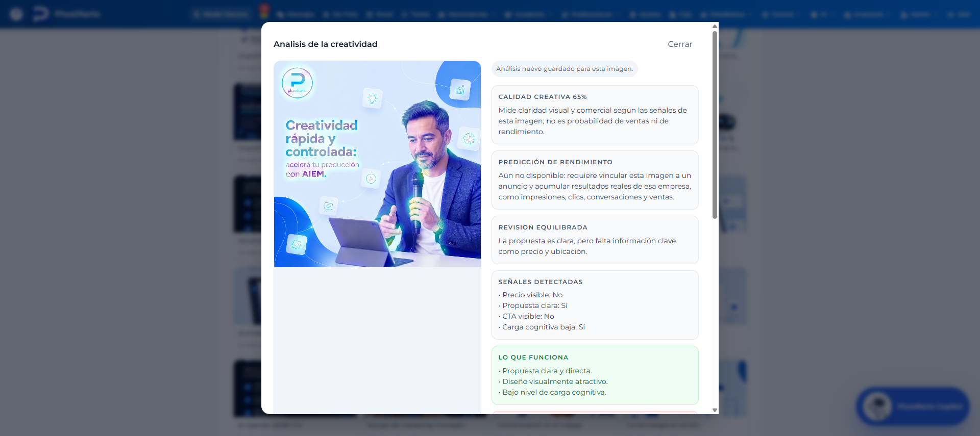Select the 'PREDICCIÓN DE RENDIMIENTO' heading

coord(555,162)
